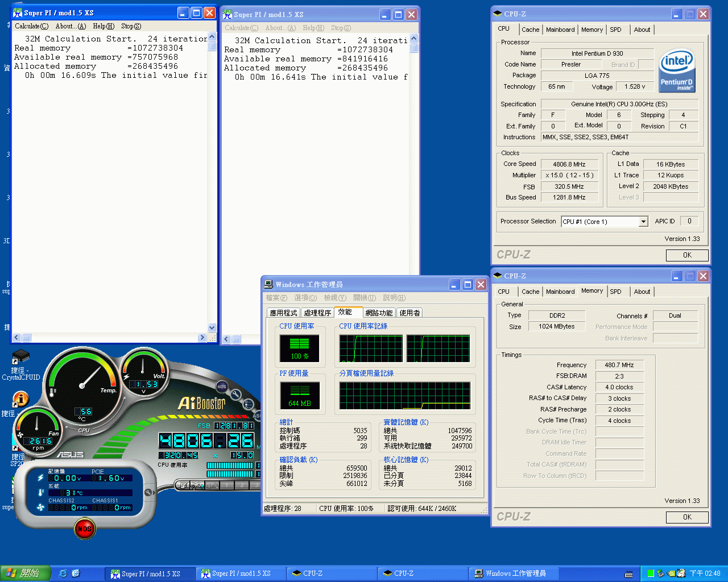Screen dimensions: 728x582
Task: Click the keyboard layout icon in taskbar
Action: [629, 574]
